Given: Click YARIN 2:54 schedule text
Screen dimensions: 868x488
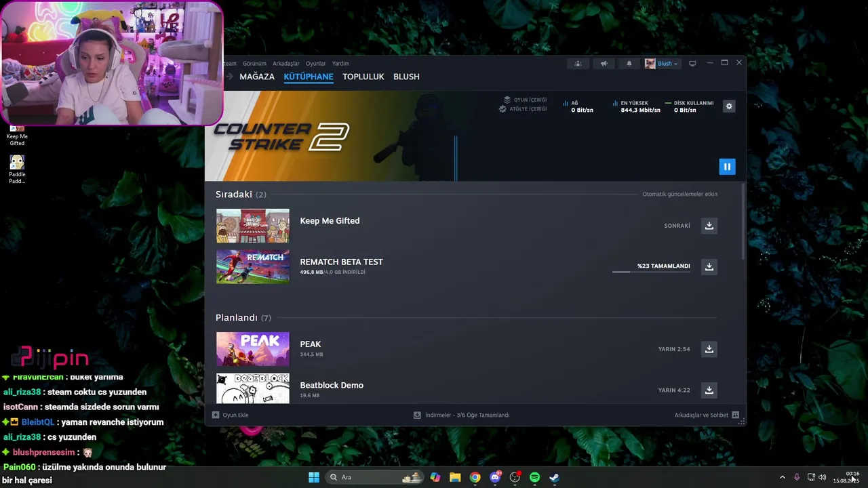Looking at the screenshot, I should (673, 349).
